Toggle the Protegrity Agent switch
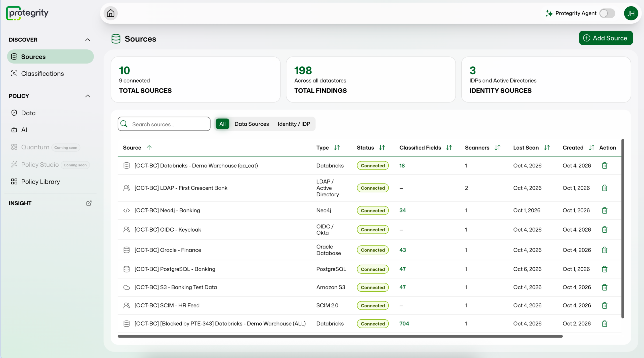 tap(607, 13)
